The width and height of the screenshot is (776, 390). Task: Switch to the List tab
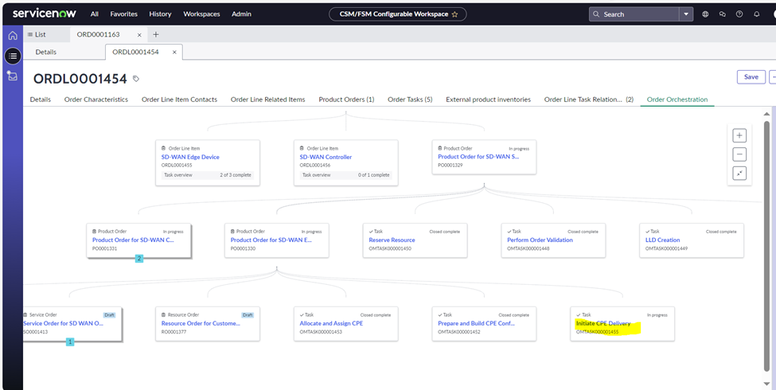coord(37,35)
